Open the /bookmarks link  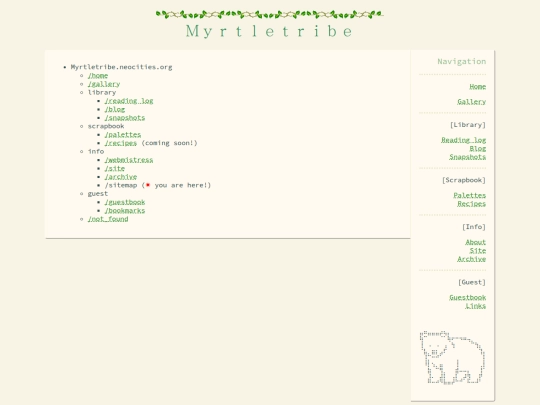click(125, 210)
